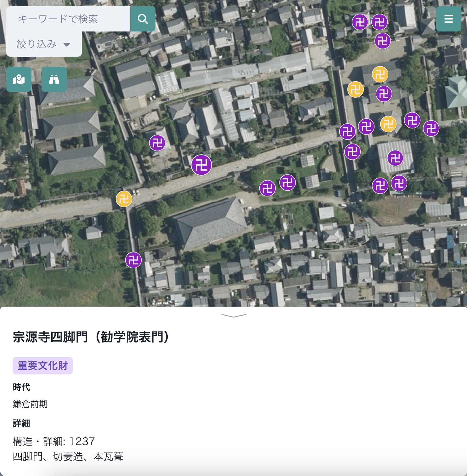Select the yellow 卍 marker at the western intersection
This screenshot has width=467, height=476.
[124, 199]
